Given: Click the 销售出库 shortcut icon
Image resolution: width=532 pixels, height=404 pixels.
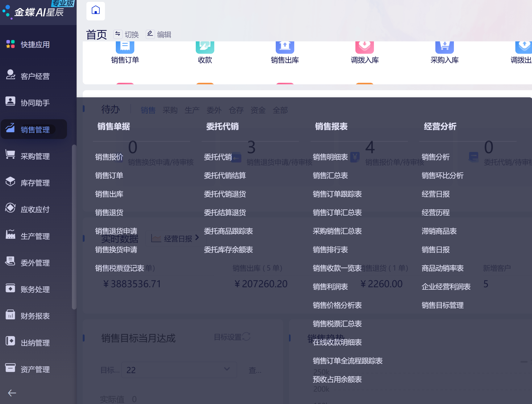Looking at the screenshot, I should 285,47.
